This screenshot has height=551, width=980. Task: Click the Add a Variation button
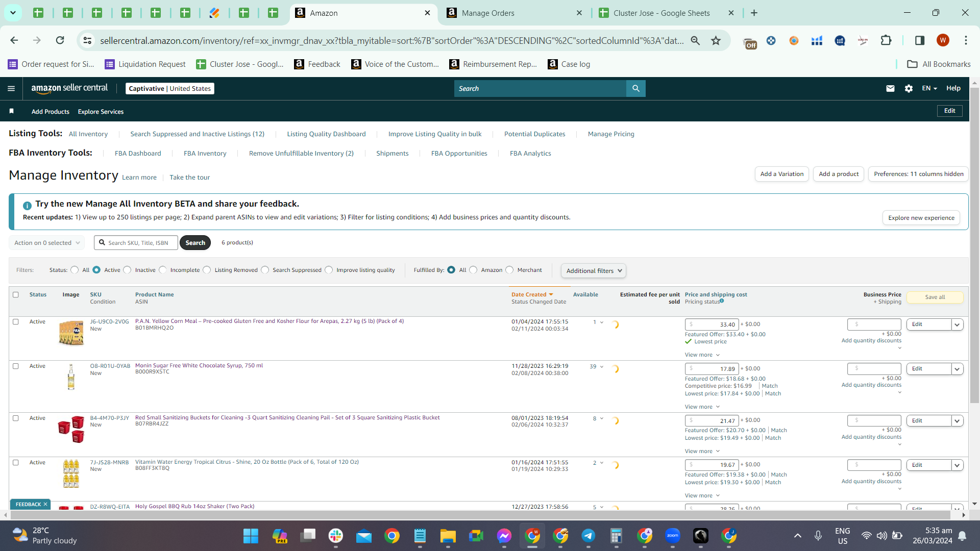click(x=782, y=174)
